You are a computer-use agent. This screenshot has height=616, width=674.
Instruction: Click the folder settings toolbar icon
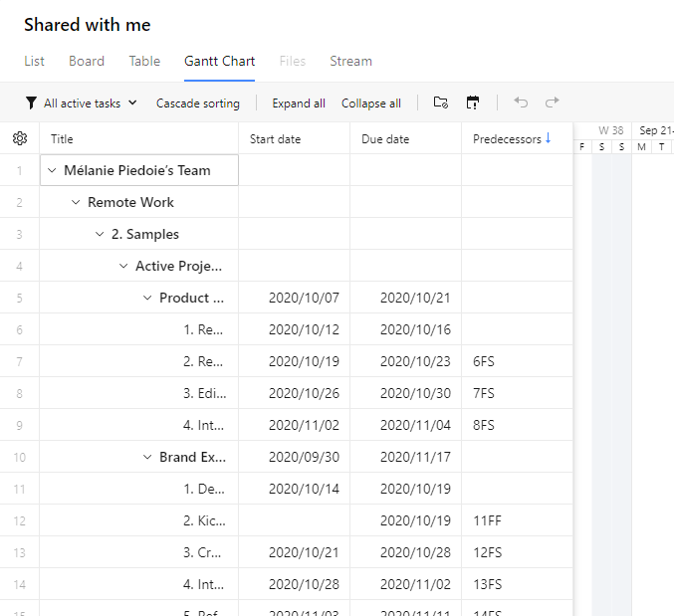(x=441, y=103)
